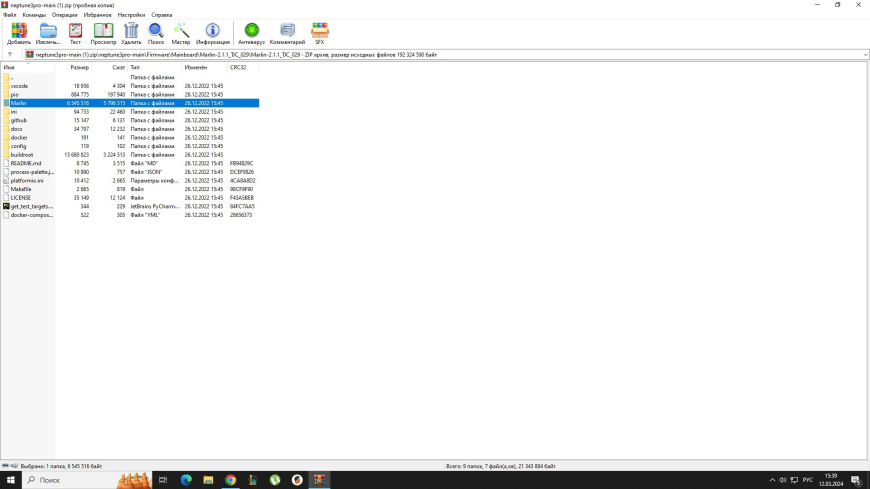This screenshot has height=489, width=870.
Task: Open the Команды menu
Action: pos(34,15)
